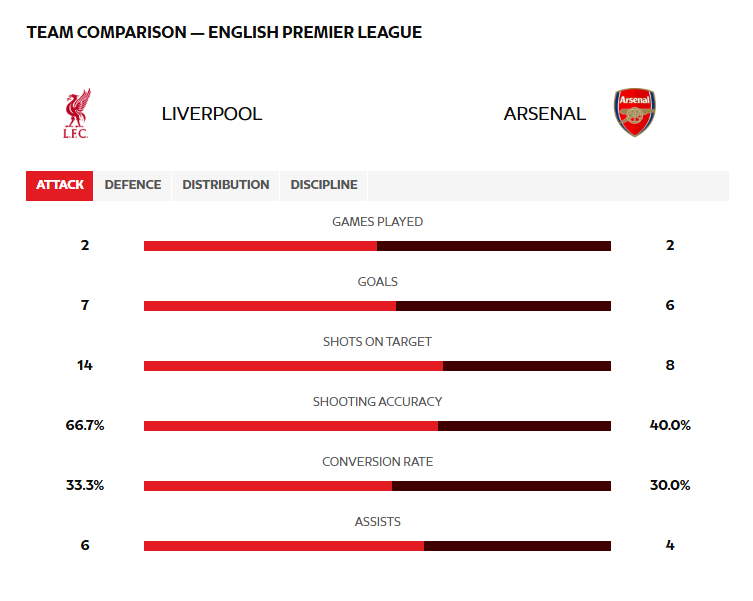The width and height of the screenshot is (753, 601).
Task: Select the Attack tab
Action: tap(60, 185)
